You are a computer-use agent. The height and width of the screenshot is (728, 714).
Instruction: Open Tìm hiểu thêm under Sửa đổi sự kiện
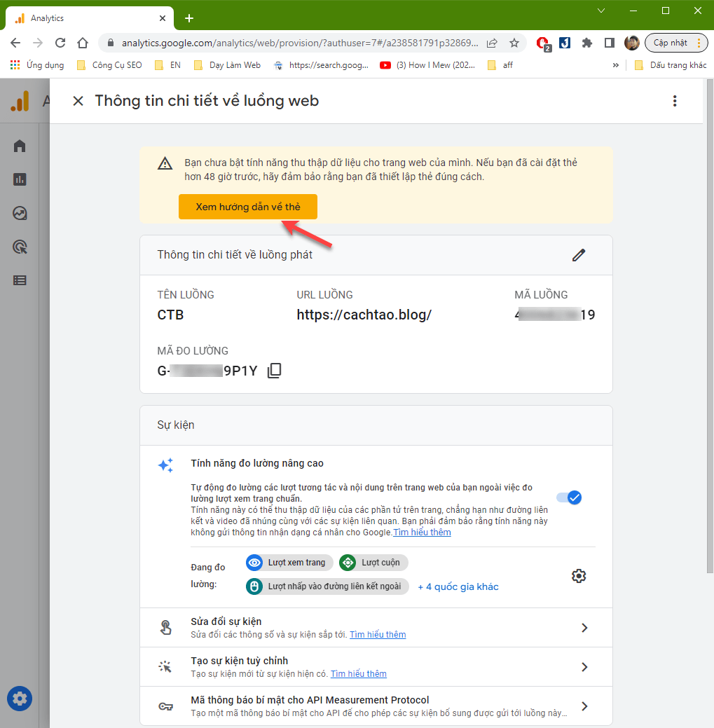[x=378, y=634]
